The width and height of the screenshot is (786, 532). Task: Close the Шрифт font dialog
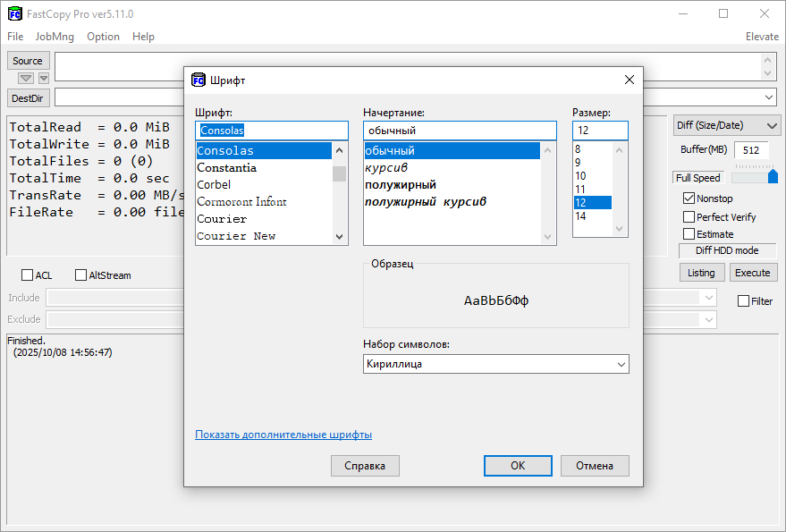pos(629,80)
